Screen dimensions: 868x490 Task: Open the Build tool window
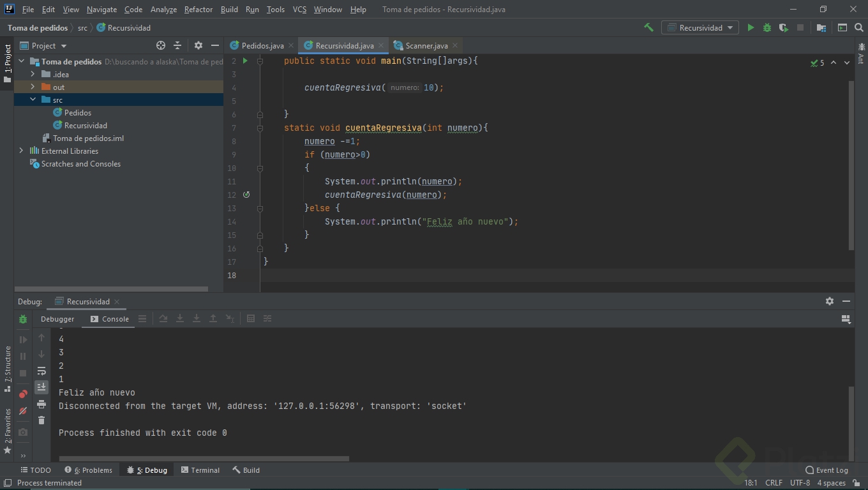coord(246,470)
